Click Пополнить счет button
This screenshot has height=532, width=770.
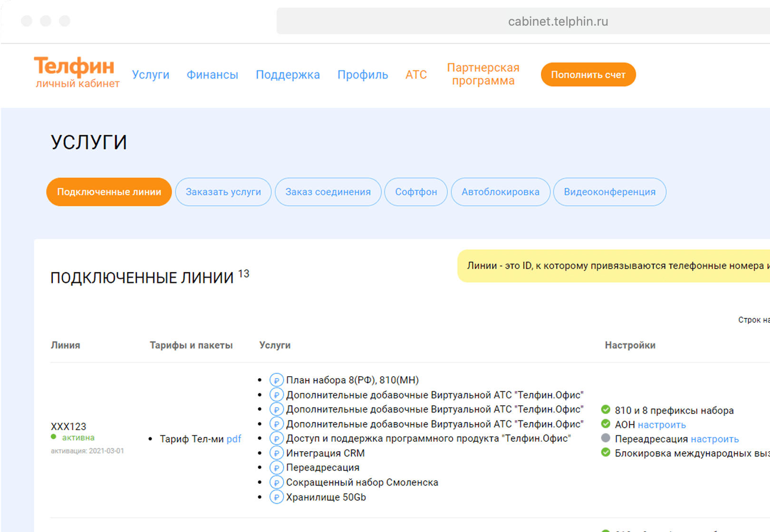coord(588,75)
